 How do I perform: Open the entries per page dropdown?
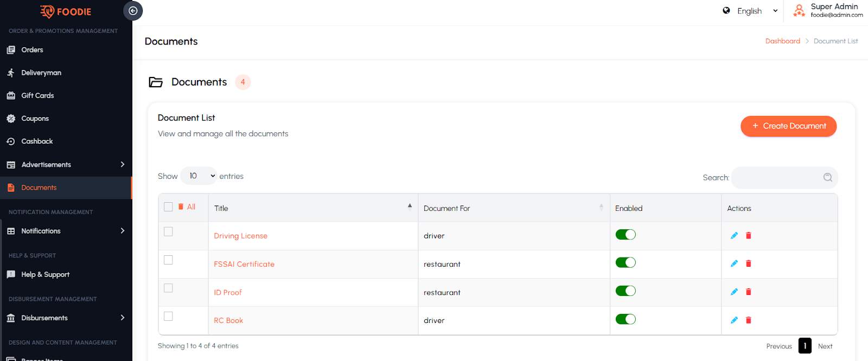[x=199, y=176]
